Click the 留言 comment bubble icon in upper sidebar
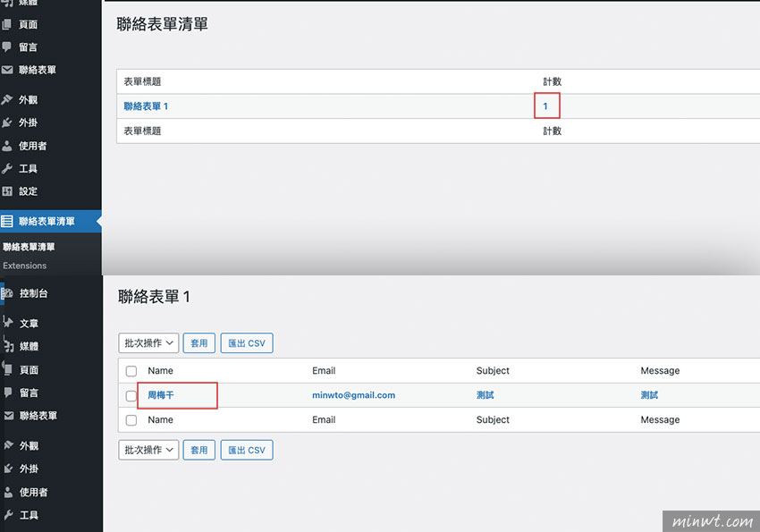Screen dimensions: 760x532 (6, 47)
